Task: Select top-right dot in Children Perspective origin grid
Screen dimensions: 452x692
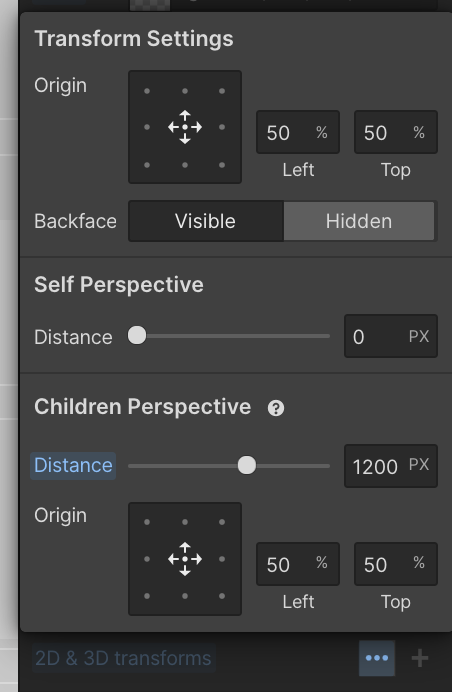Action: click(222, 522)
